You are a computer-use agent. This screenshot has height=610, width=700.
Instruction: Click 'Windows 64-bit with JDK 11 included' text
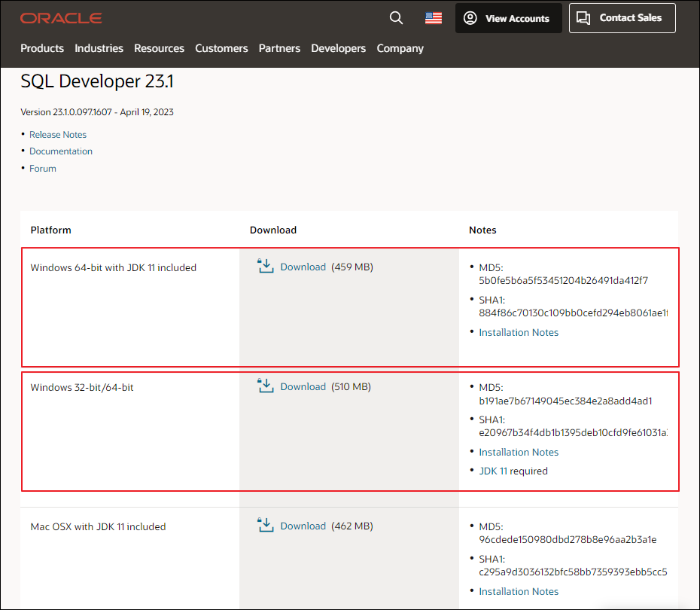(114, 267)
